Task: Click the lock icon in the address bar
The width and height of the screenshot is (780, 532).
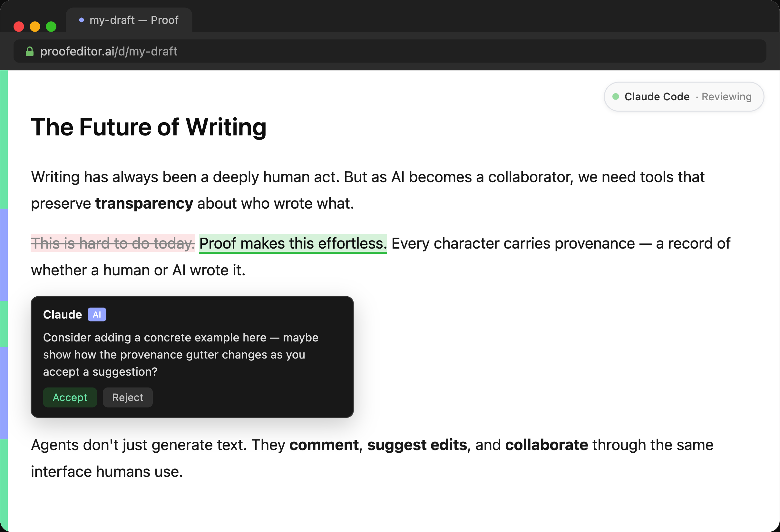Action: click(30, 51)
